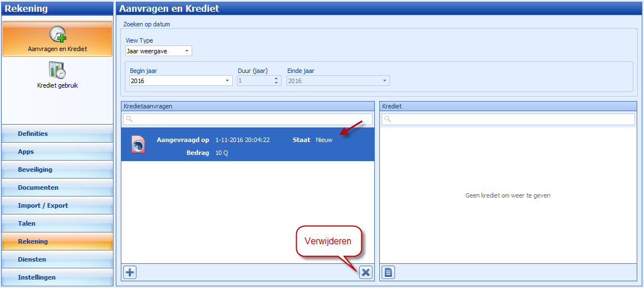Open the Diensten section

click(57, 259)
